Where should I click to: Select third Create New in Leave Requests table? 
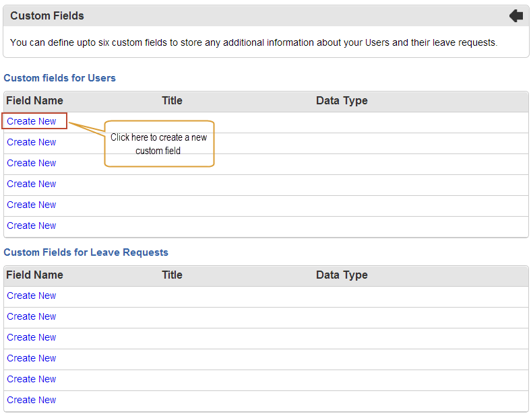pos(32,337)
